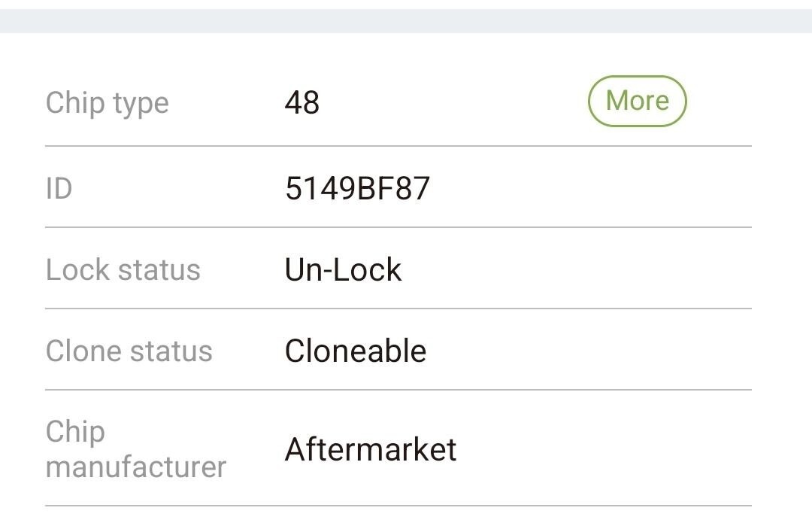Select the ID value 5149BF87

(357, 188)
